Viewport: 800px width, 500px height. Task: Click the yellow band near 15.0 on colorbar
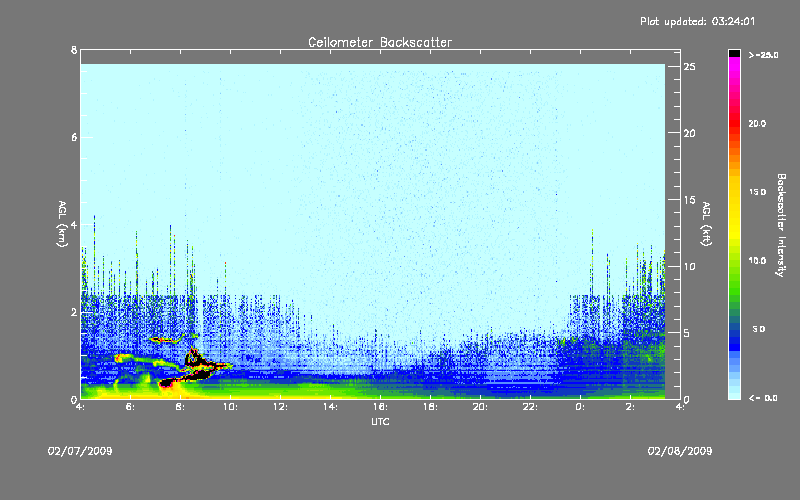(734, 194)
